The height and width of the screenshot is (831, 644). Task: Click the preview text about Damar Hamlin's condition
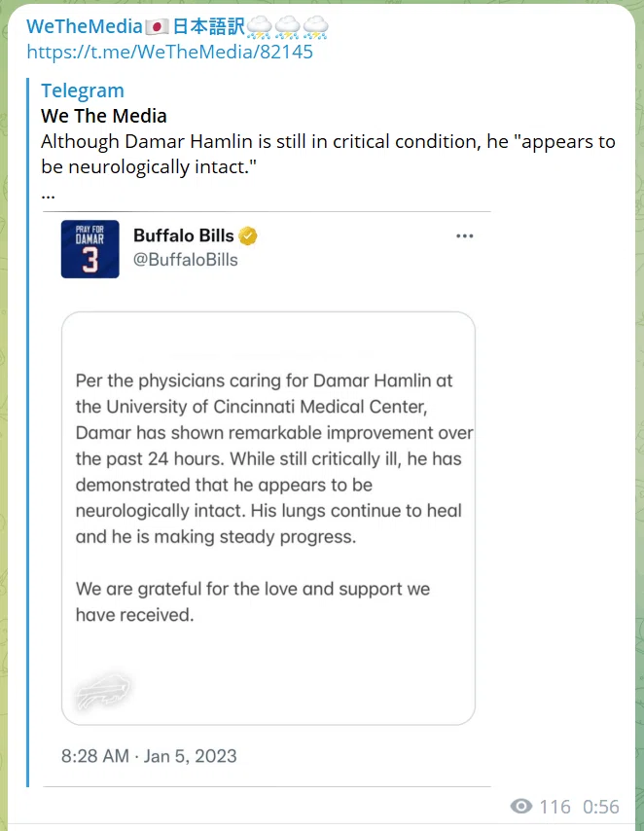(328, 154)
